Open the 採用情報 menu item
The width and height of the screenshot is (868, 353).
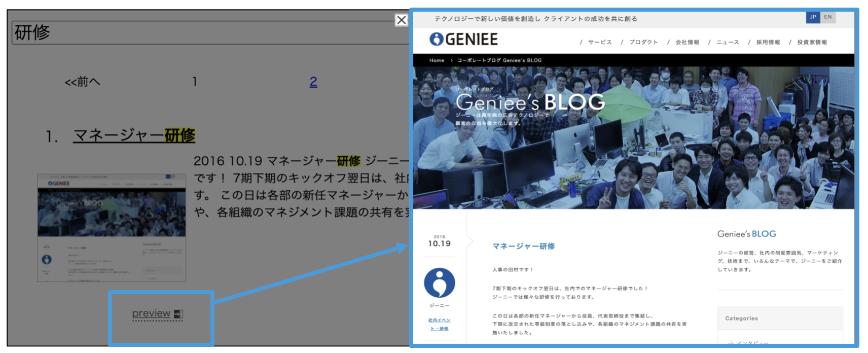click(x=768, y=43)
